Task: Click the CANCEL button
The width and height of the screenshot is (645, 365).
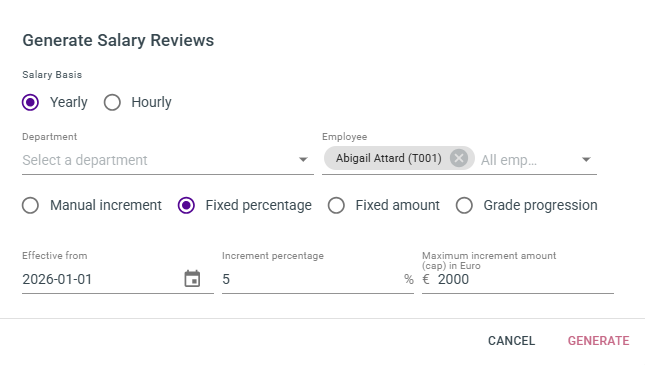Action: pos(511,341)
